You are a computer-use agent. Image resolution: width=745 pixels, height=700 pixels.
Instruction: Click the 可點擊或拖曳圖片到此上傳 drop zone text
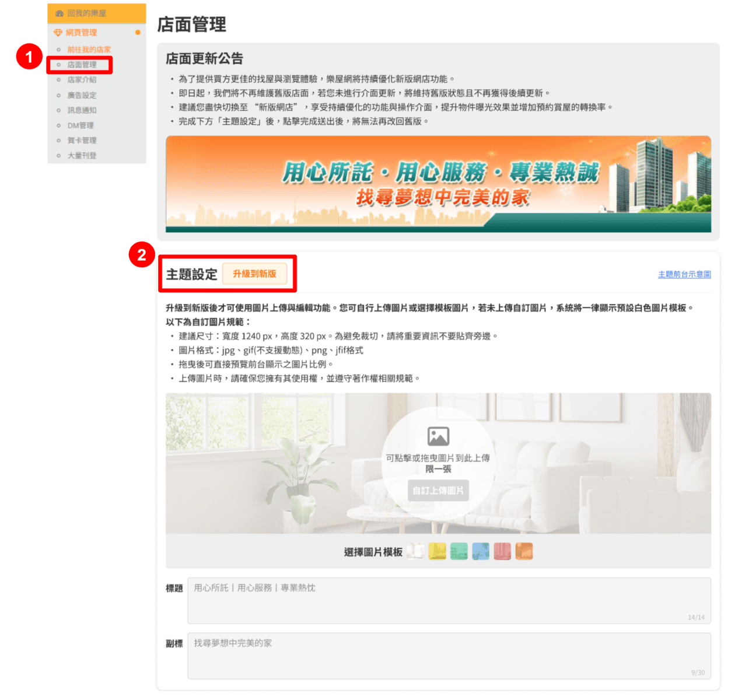[438, 458]
